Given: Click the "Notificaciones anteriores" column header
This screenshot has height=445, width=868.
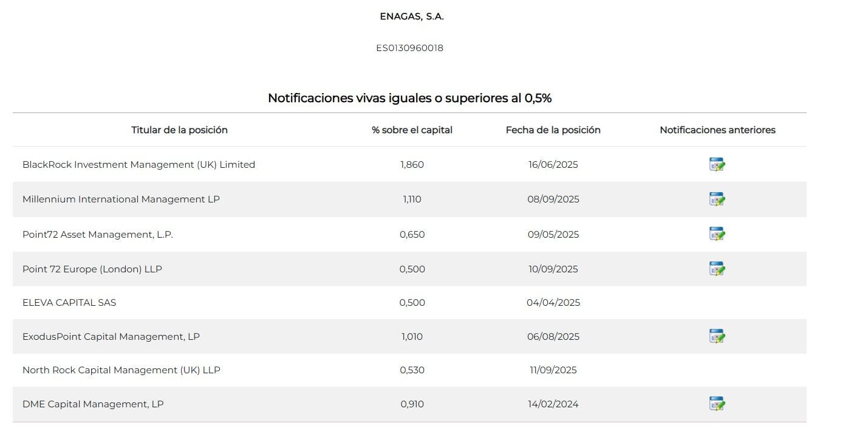Looking at the screenshot, I should pyautogui.click(x=717, y=130).
